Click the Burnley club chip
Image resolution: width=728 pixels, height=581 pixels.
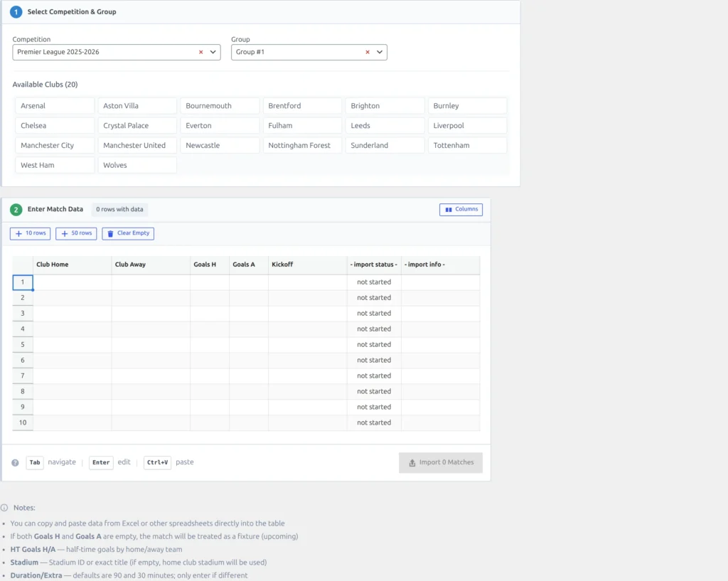(x=468, y=106)
